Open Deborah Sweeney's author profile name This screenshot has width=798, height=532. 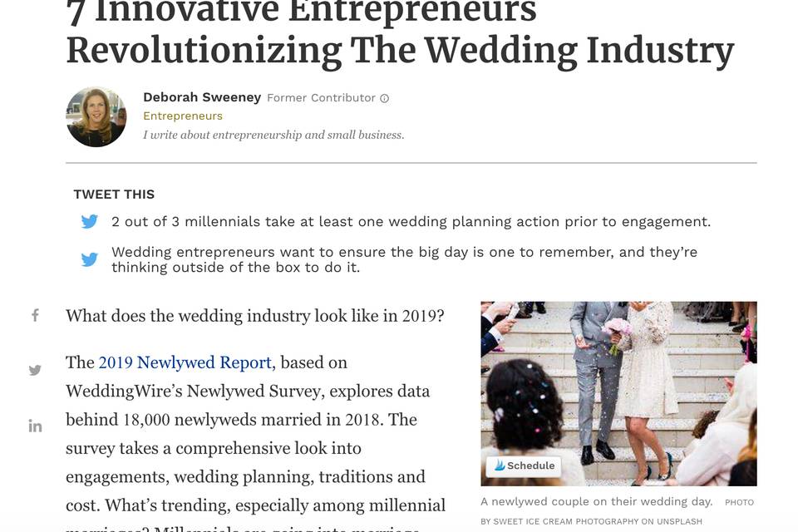(x=202, y=97)
